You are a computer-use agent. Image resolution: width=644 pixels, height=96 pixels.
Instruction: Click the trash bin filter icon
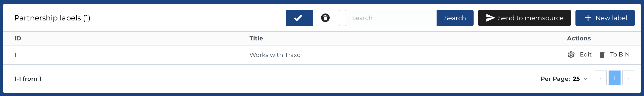pos(326,18)
